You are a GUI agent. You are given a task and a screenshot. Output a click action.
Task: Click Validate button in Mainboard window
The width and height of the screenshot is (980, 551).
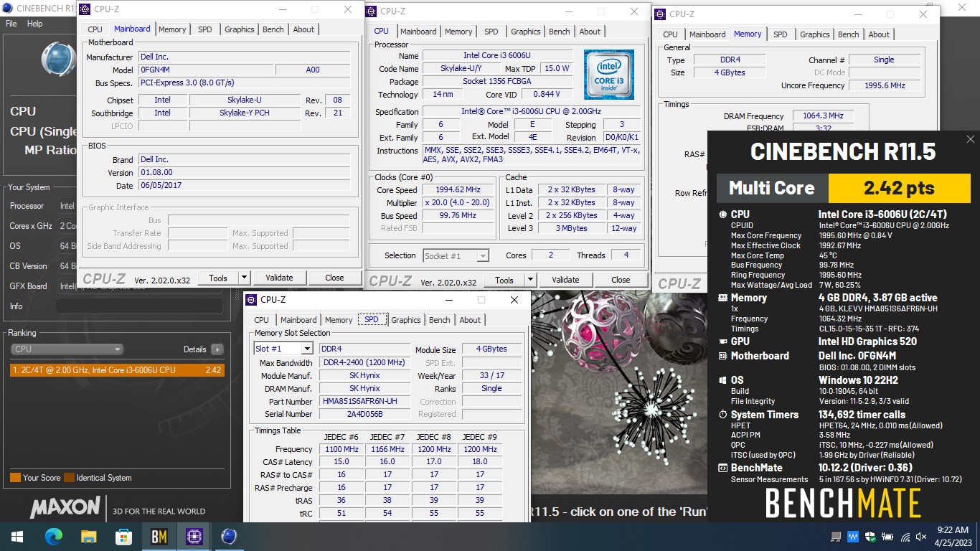click(x=279, y=278)
